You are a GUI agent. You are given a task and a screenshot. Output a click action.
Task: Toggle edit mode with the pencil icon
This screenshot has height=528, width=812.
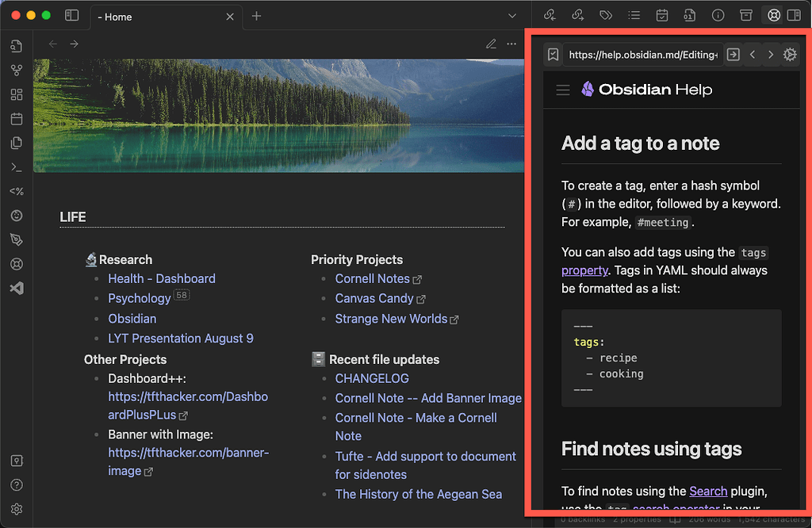491,45
